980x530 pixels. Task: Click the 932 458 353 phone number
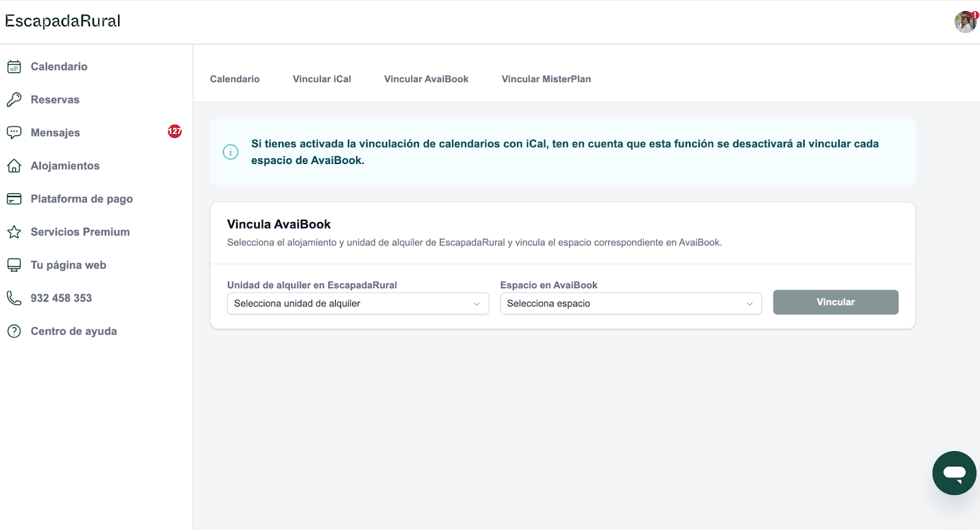click(61, 298)
